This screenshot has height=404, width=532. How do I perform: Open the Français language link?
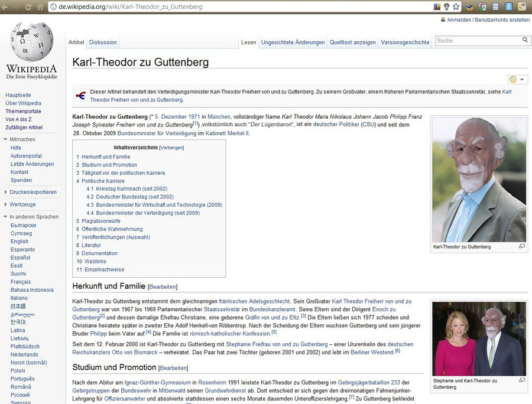coord(20,282)
